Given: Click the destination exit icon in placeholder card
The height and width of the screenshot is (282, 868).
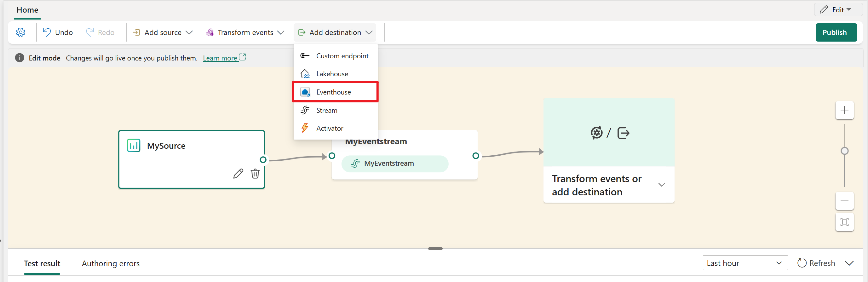Looking at the screenshot, I should (x=624, y=133).
